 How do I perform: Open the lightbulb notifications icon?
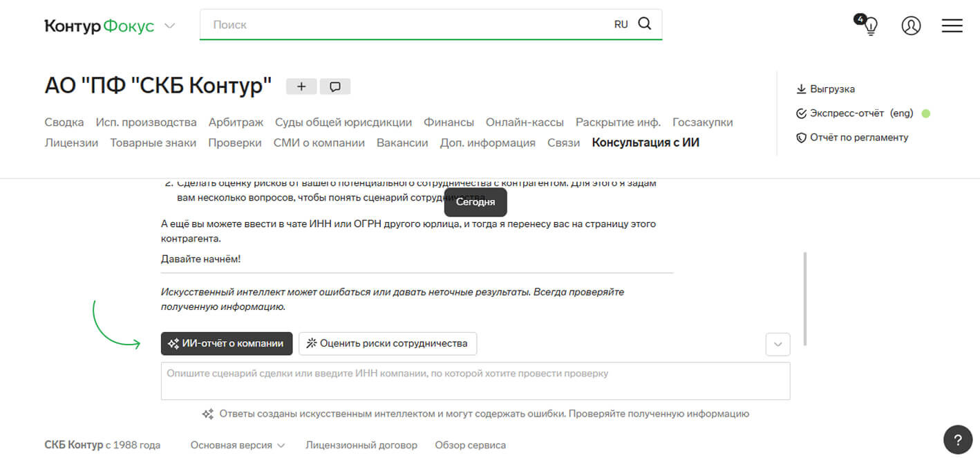870,26
